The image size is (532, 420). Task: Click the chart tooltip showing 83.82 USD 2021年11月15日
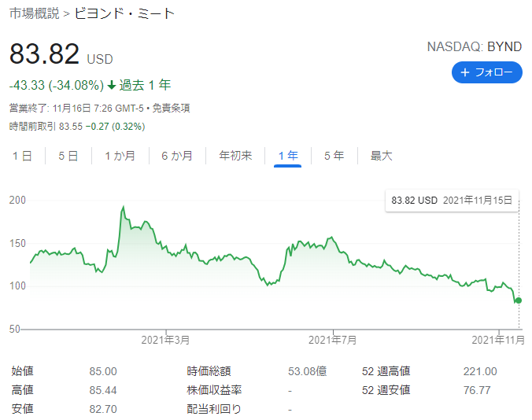(452, 201)
